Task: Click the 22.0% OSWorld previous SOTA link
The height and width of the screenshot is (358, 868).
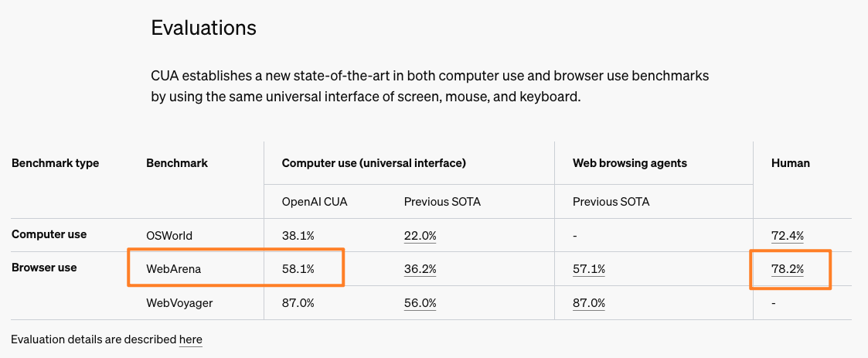Action: tap(420, 235)
